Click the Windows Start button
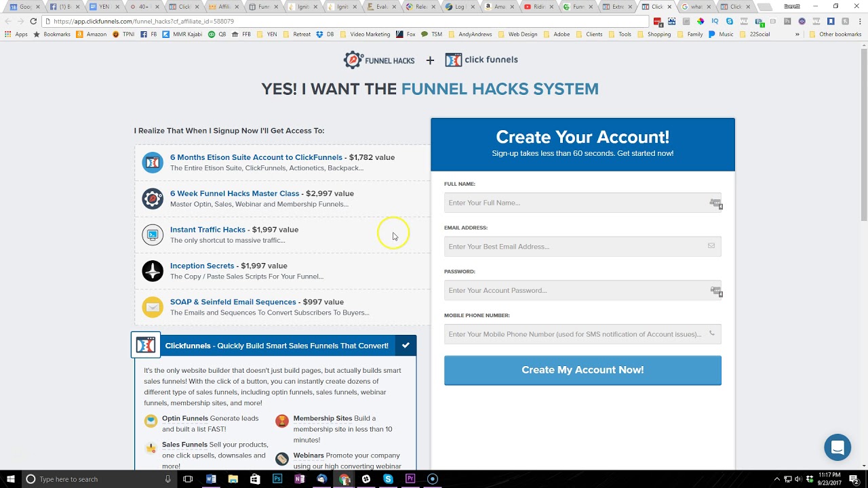 [x=11, y=479]
